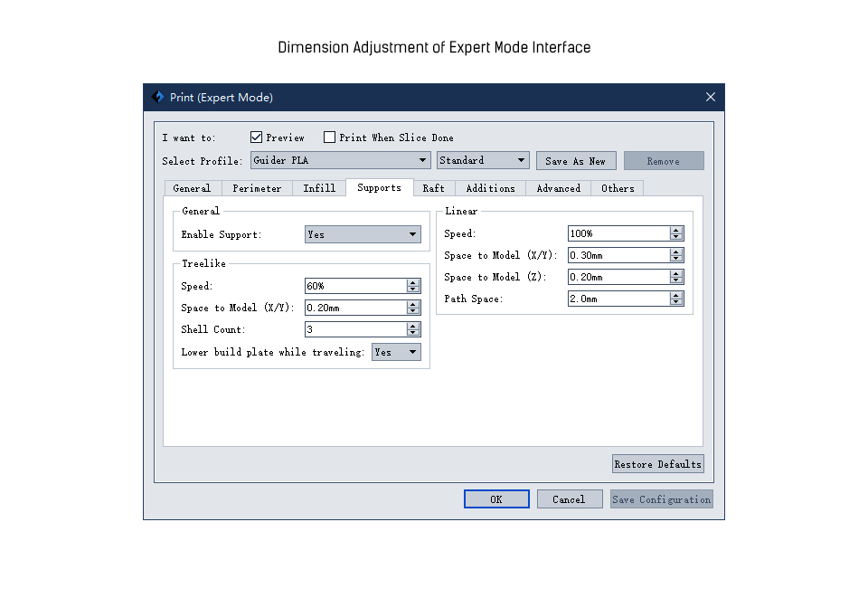
Task: Increase Treelike Speed with up arrow
Action: [x=413, y=282]
